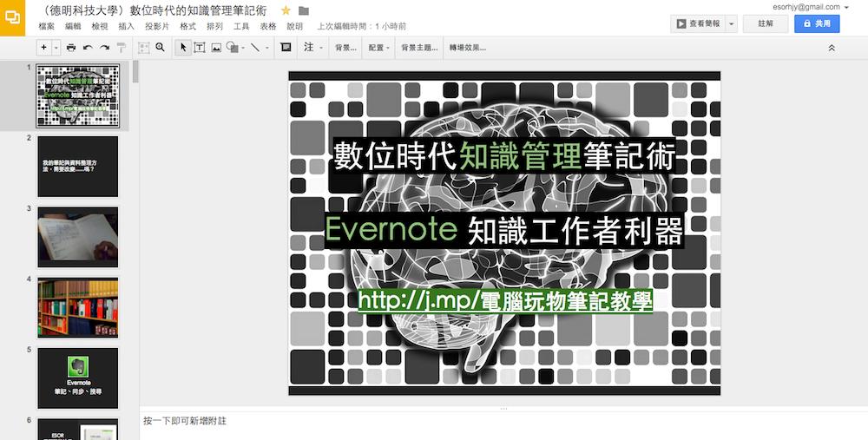Open the 表格 menu
The height and width of the screenshot is (440, 868).
[x=268, y=26]
